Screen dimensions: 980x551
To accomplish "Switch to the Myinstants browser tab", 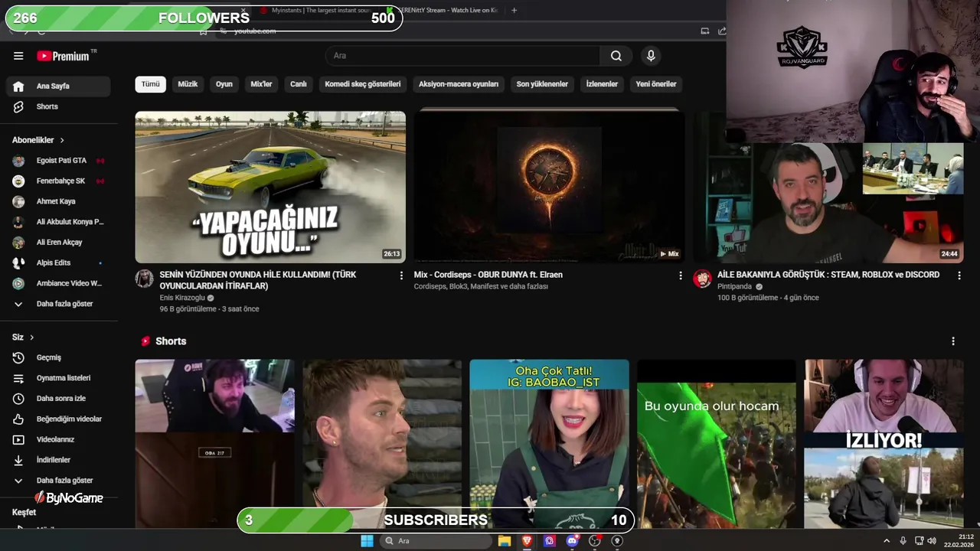I will 316,11.
